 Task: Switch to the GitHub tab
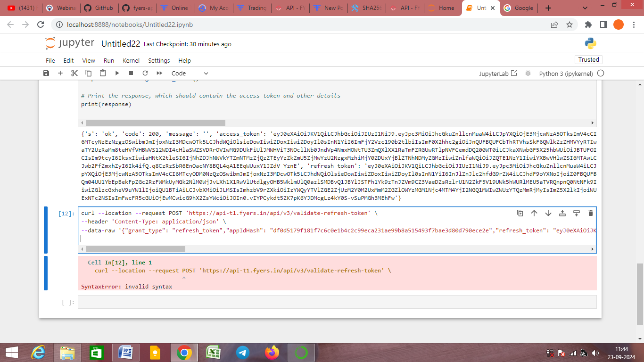(98, 8)
